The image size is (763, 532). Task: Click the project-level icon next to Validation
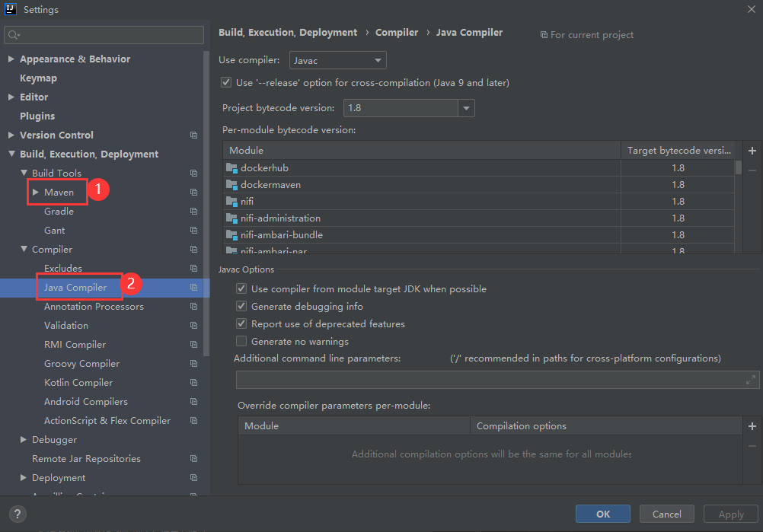193,325
